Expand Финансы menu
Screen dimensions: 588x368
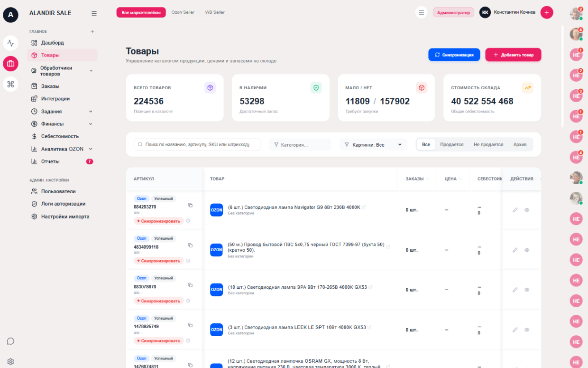62,124
